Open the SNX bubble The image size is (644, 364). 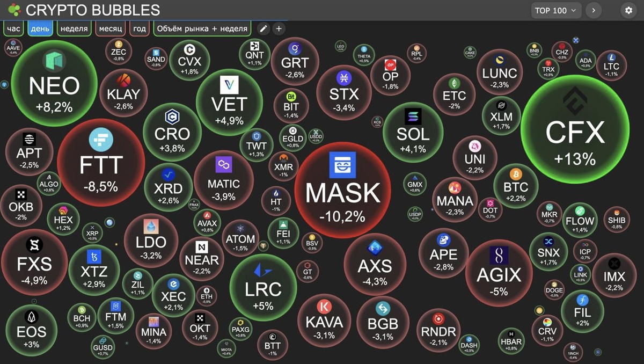click(548, 251)
